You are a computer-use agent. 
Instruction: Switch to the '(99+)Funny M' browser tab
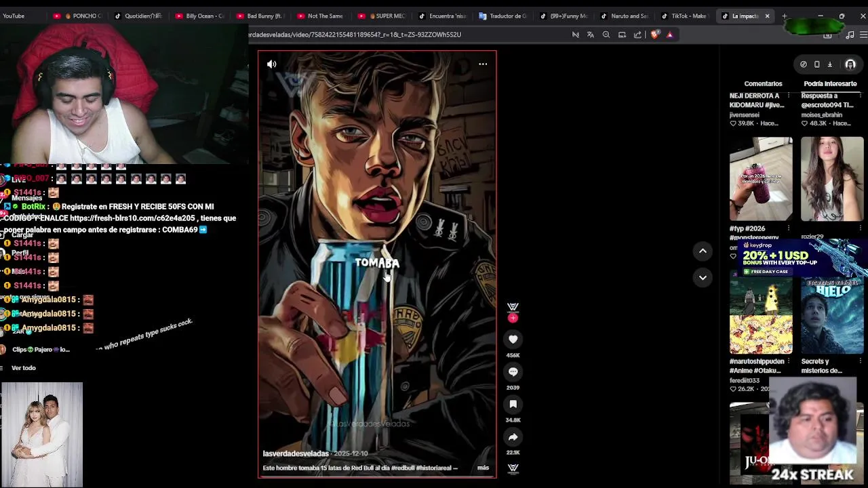coord(564,16)
